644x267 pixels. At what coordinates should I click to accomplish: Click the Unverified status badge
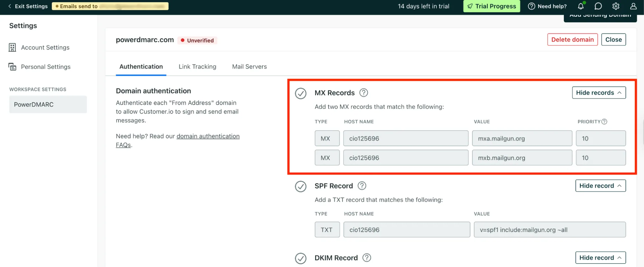197,40
